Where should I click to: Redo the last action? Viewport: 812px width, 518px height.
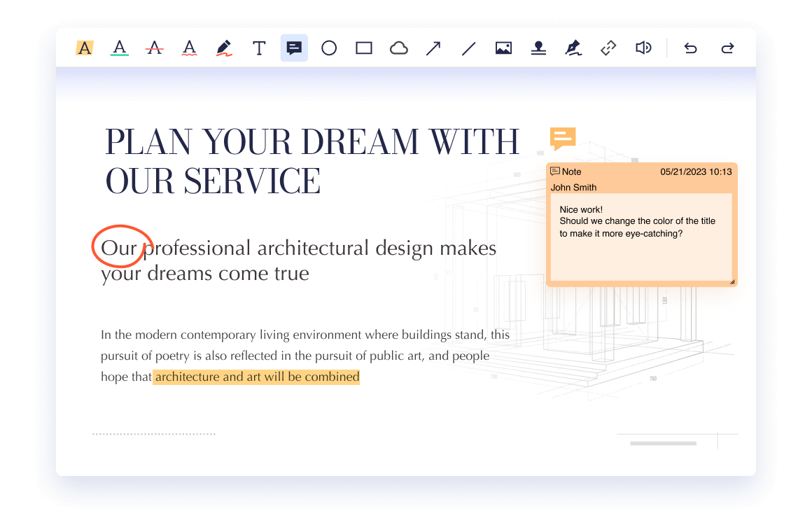(727, 48)
